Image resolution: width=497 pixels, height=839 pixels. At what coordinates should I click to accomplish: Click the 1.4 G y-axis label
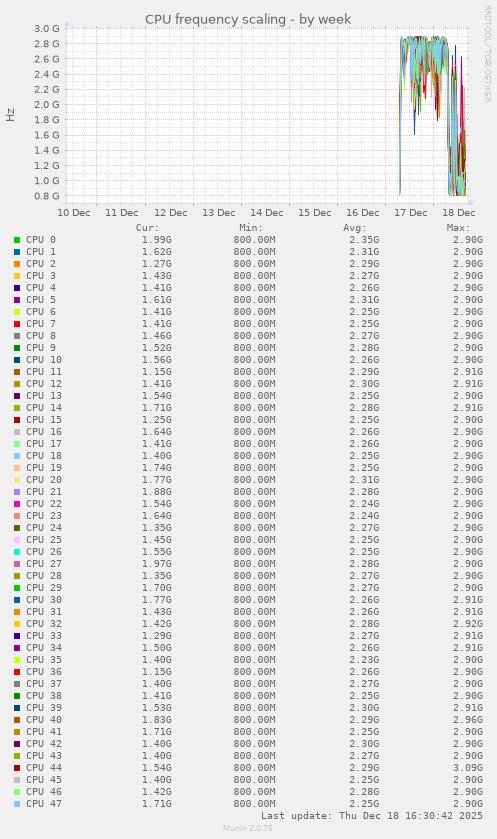(x=47, y=150)
